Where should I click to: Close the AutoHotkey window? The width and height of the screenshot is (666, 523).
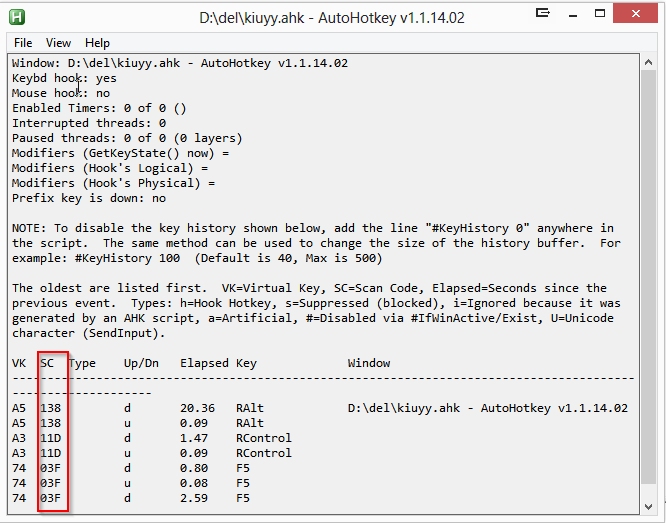pos(635,14)
